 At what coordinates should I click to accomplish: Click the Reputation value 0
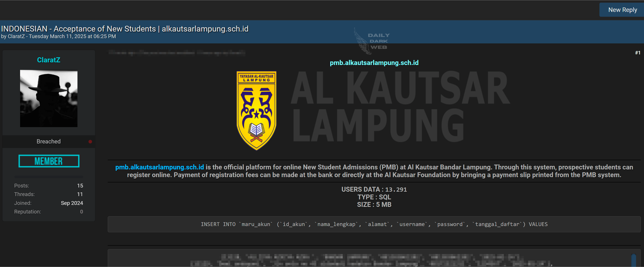click(81, 212)
